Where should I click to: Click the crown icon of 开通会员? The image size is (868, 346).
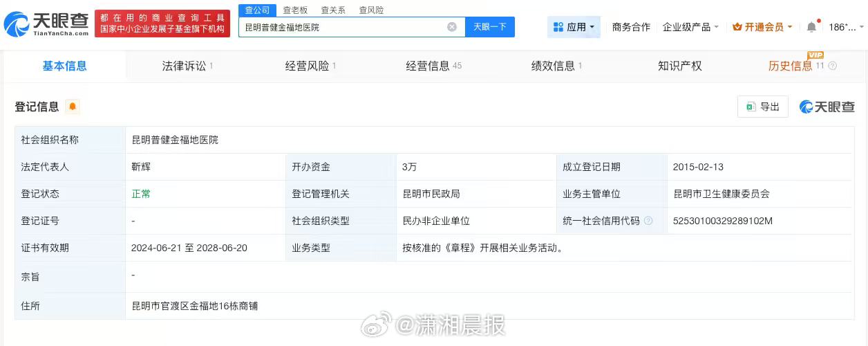click(x=737, y=27)
